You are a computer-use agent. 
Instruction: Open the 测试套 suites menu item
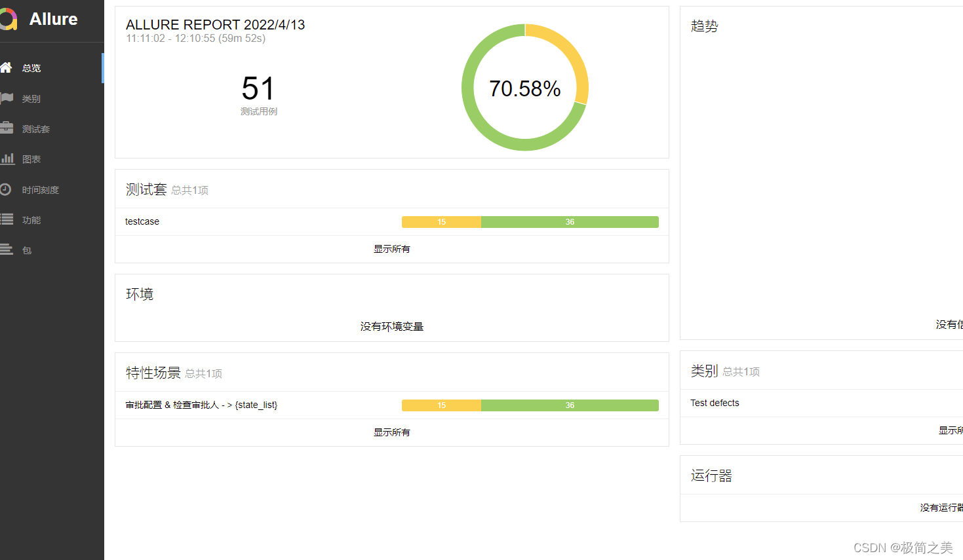(x=52, y=129)
